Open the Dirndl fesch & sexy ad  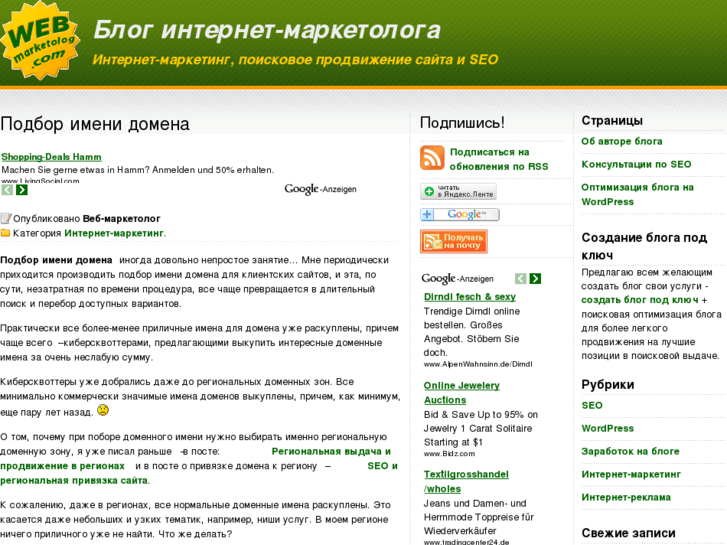click(470, 297)
